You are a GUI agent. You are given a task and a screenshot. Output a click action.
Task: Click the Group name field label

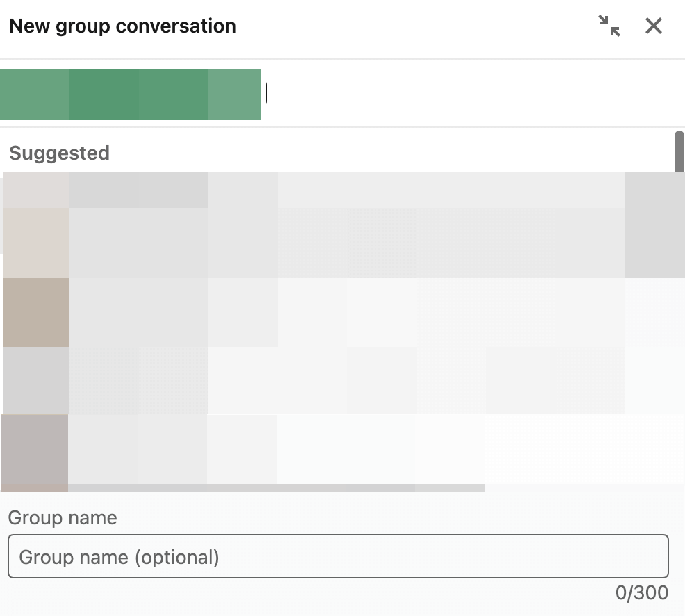click(x=63, y=518)
